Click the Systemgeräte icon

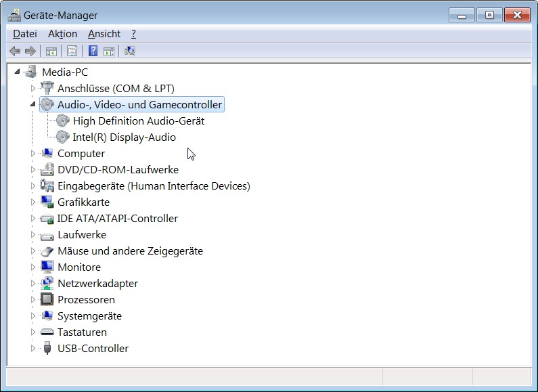(47, 315)
